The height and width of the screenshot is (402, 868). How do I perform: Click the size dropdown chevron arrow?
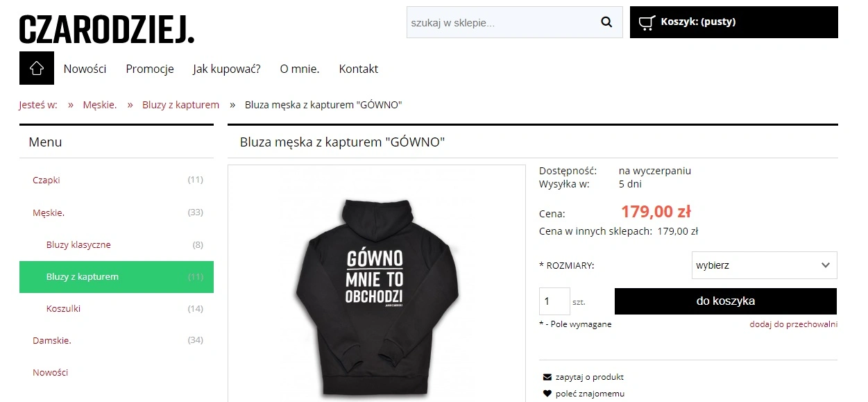pyautogui.click(x=826, y=265)
